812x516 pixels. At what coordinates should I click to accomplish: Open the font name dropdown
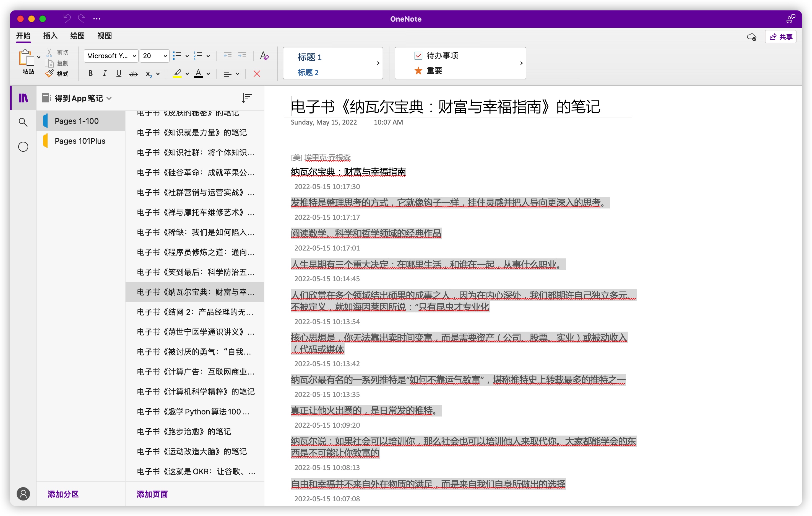(x=111, y=56)
